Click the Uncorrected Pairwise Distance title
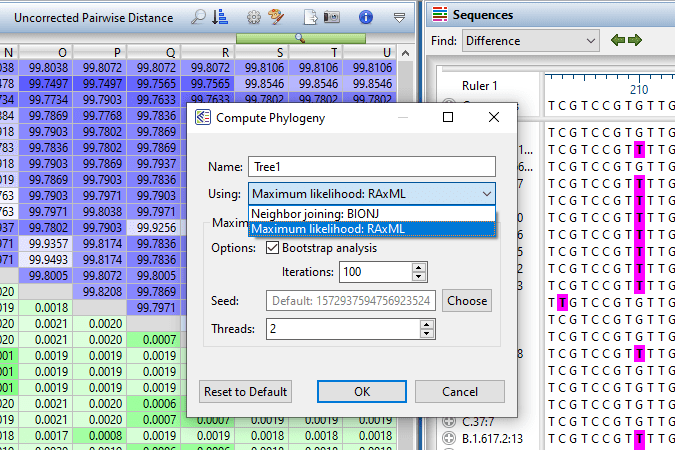The width and height of the screenshot is (675, 450). click(93, 18)
